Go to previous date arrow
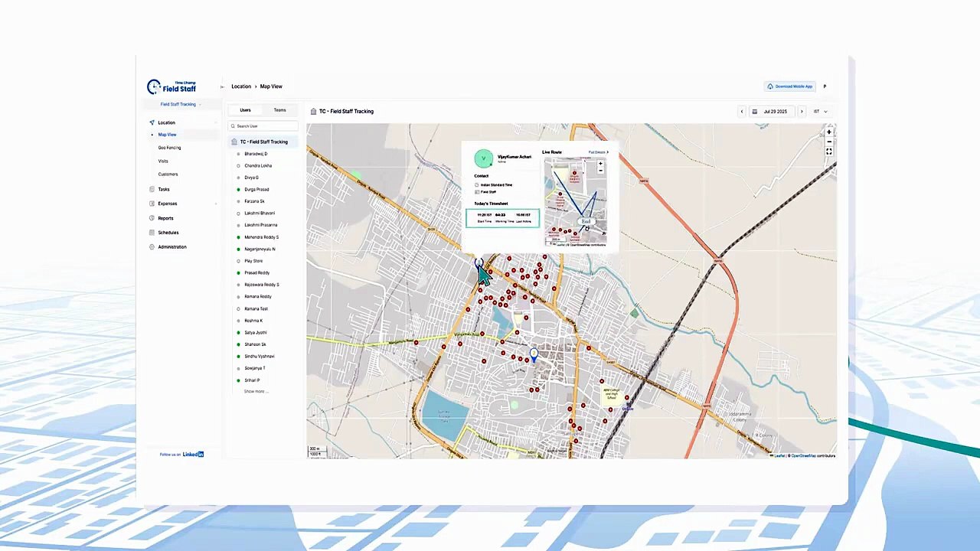 (741, 112)
